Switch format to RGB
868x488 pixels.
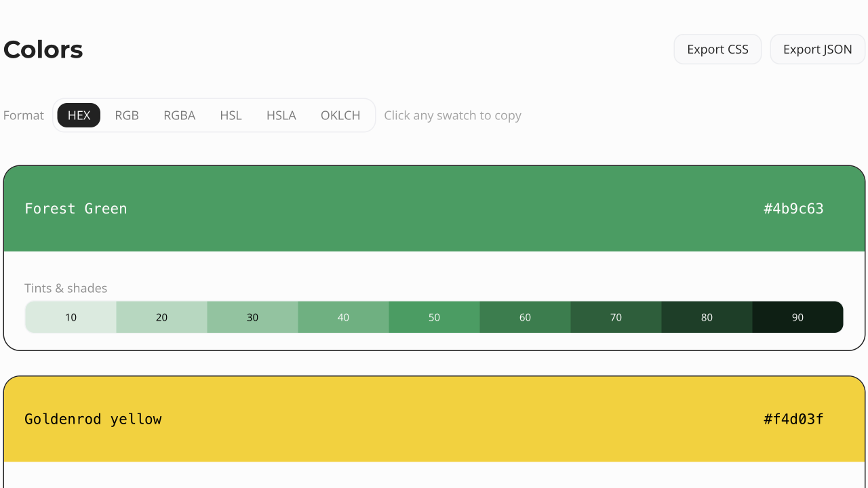[127, 115]
